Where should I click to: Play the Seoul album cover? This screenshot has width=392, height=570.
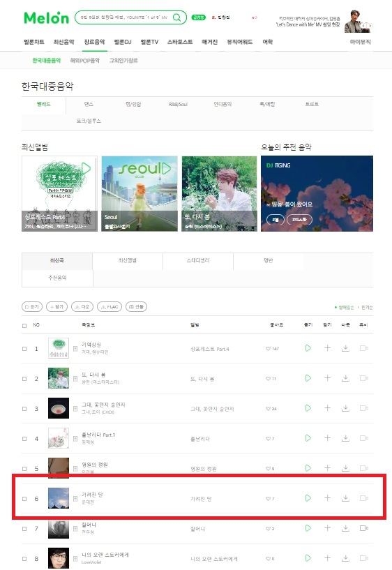[x=167, y=168]
